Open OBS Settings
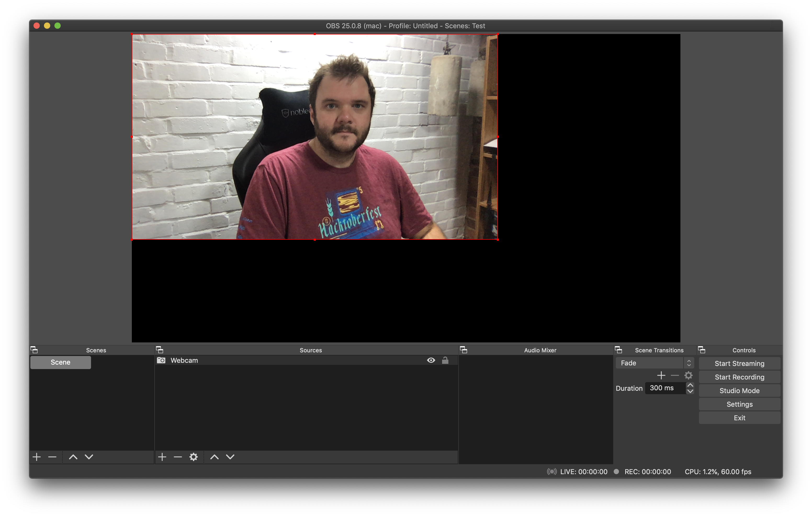This screenshot has width=812, height=517. click(x=739, y=404)
